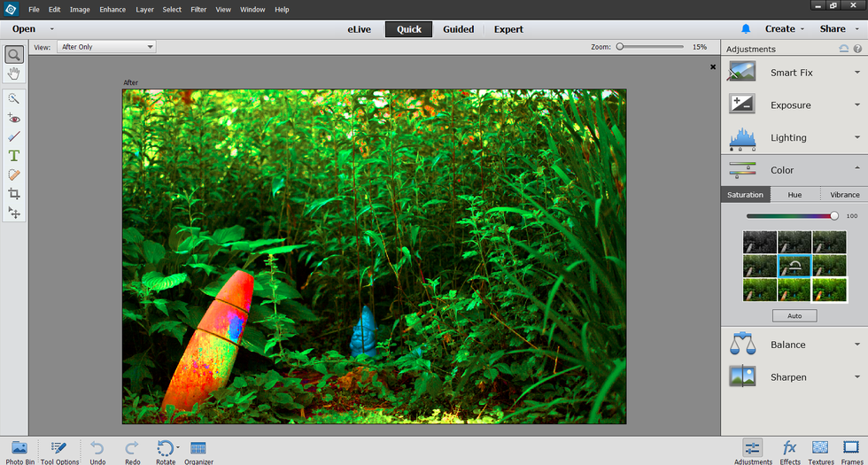Toggle the Tool Options panel

coord(59,450)
